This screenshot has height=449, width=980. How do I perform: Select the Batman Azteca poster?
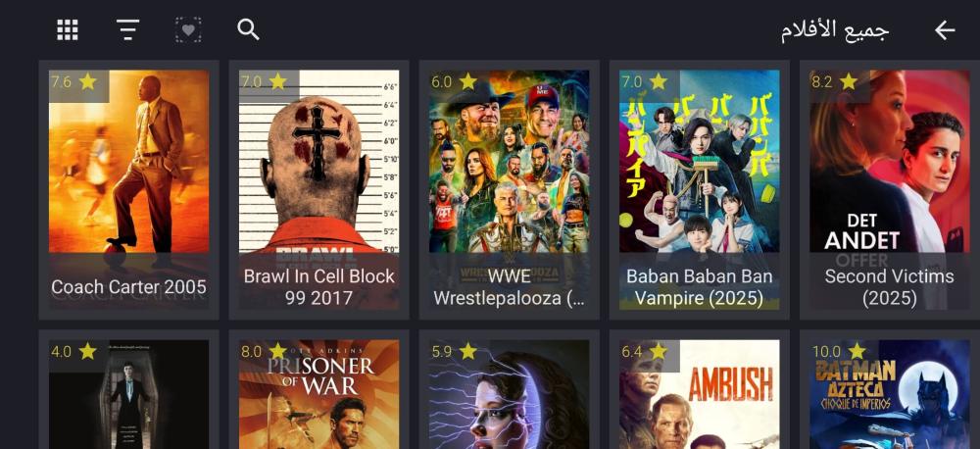click(x=890, y=394)
